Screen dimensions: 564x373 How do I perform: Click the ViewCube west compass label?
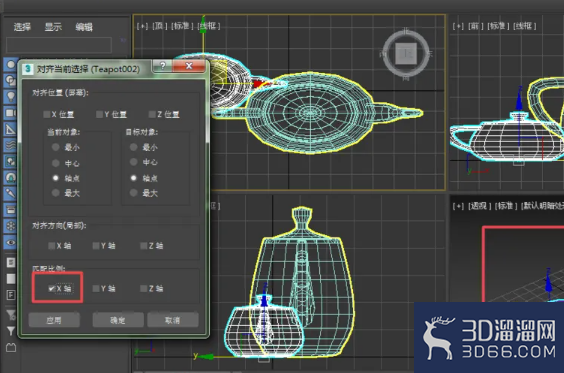tap(382, 54)
